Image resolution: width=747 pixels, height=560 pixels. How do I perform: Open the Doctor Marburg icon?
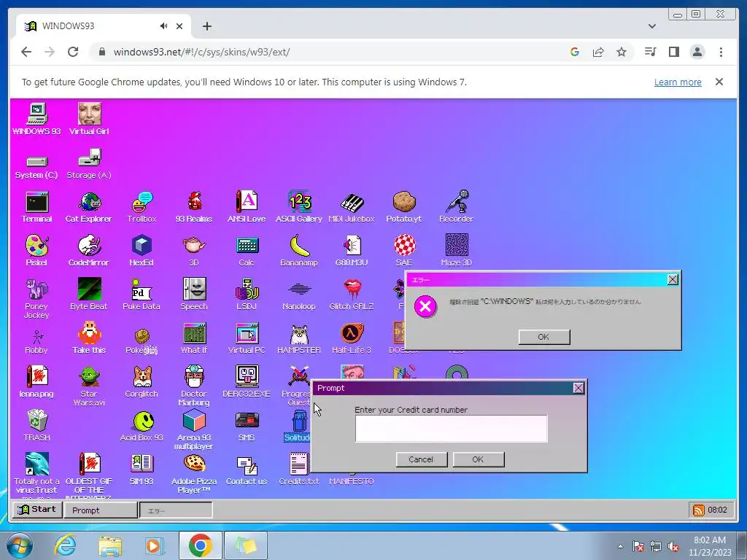tap(194, 386)
